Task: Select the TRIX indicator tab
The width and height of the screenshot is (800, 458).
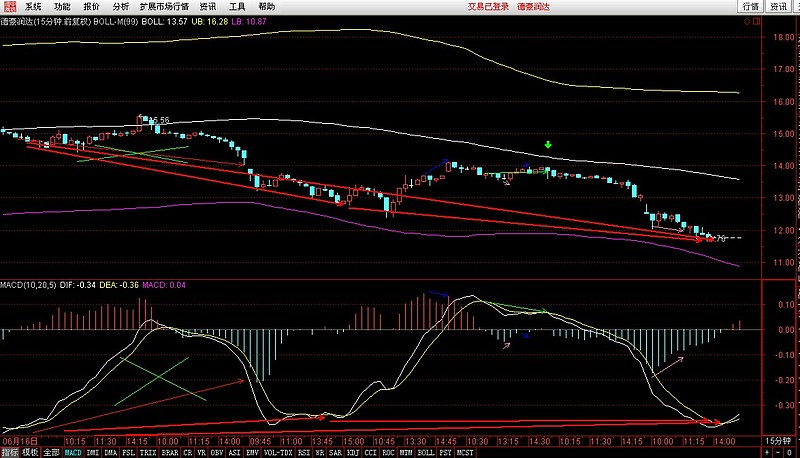Action: click(x=148, y=452)
